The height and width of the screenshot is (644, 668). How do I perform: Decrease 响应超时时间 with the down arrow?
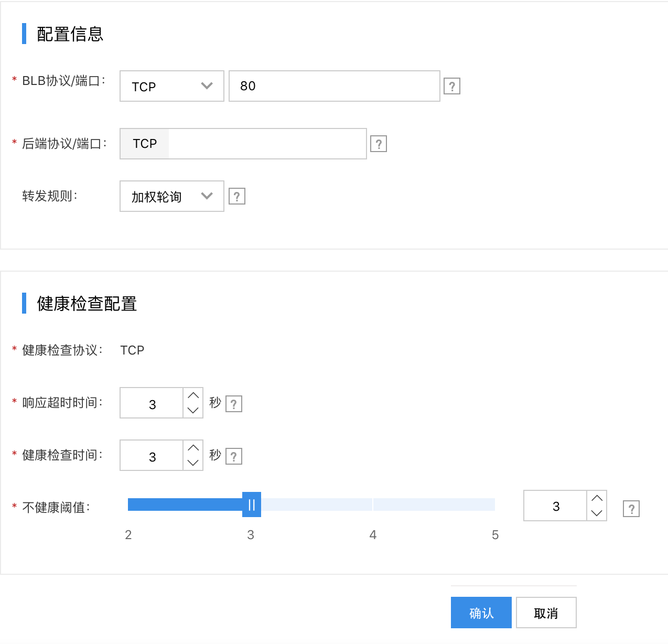[x=193, y=410]
